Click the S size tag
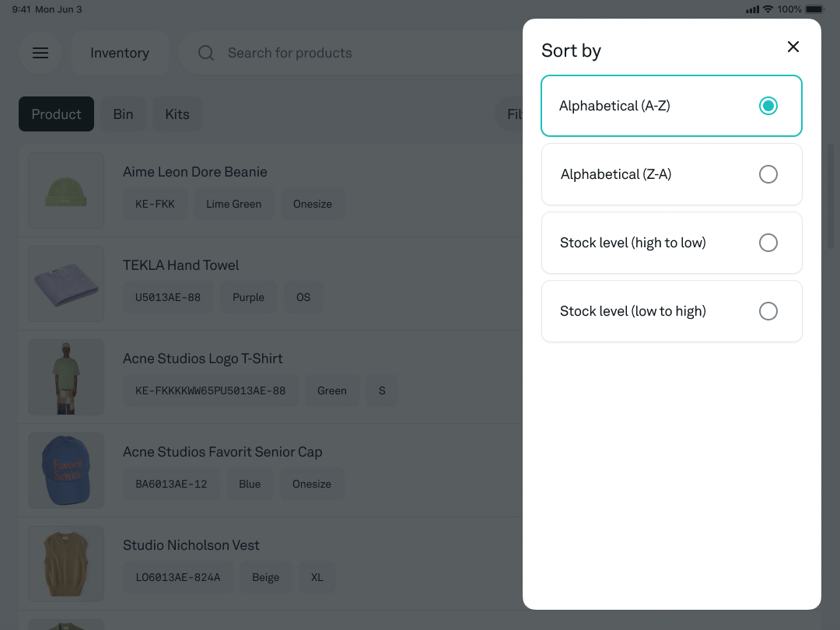Image resolution: width=840 pixels, height=630 pixels. (382, 390)
